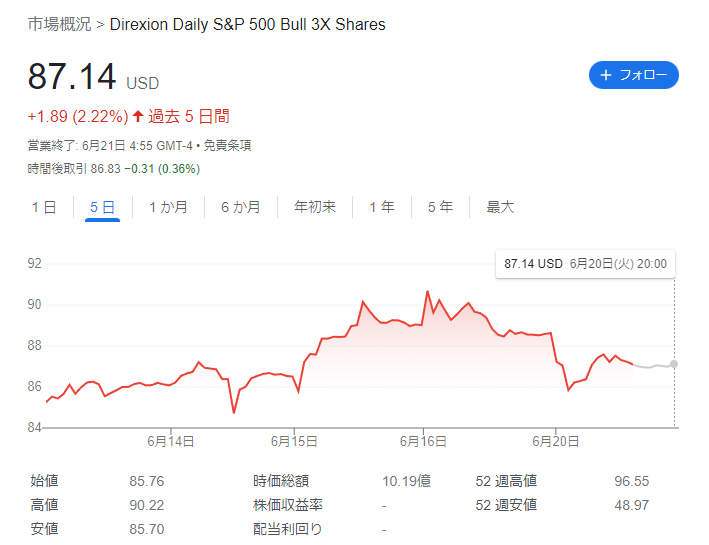This screenshot has width=709, height=545.
Task: Click the 6月15日 axis marker
Action: click(294, 441)
